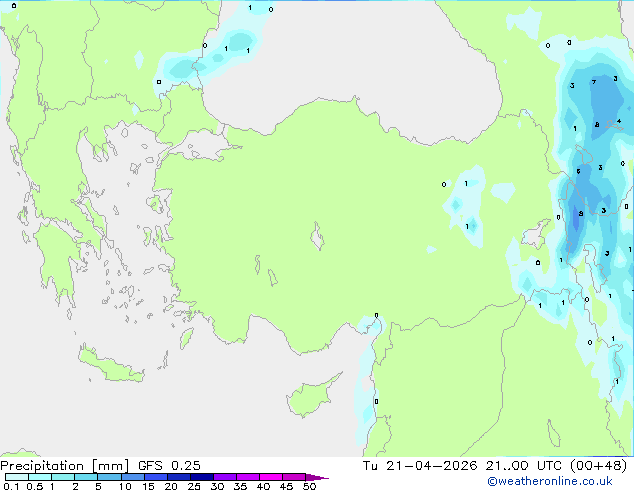The width and height of the screenshot is (634, 490).
Task: Click the 'Precipitation [mm]' title text
Action: 65,466
